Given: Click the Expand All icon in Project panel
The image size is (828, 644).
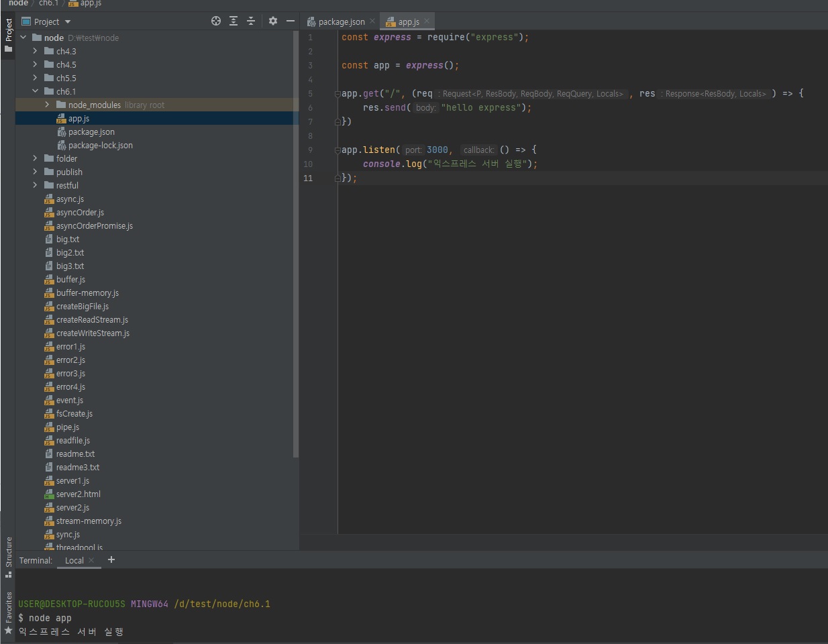Looking at the screenshot, I should 234,21.
